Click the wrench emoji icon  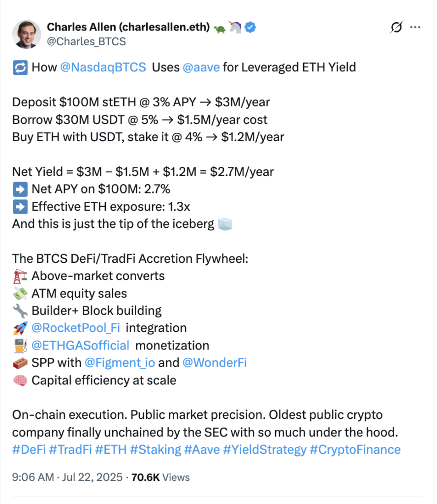tap(20, 311)
